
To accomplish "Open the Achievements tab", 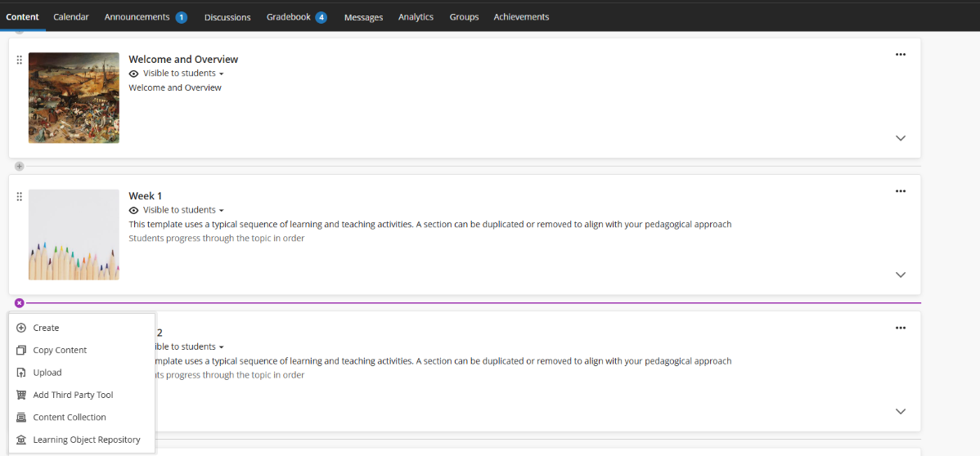I will point(521,17).
